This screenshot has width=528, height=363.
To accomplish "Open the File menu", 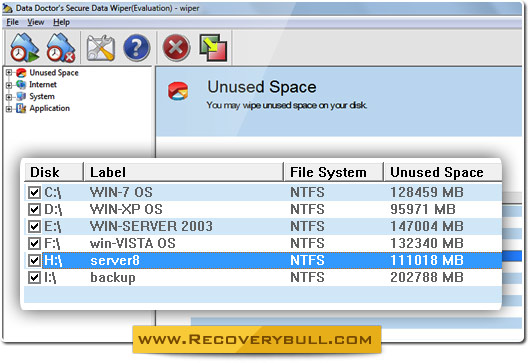I will 12,22.
